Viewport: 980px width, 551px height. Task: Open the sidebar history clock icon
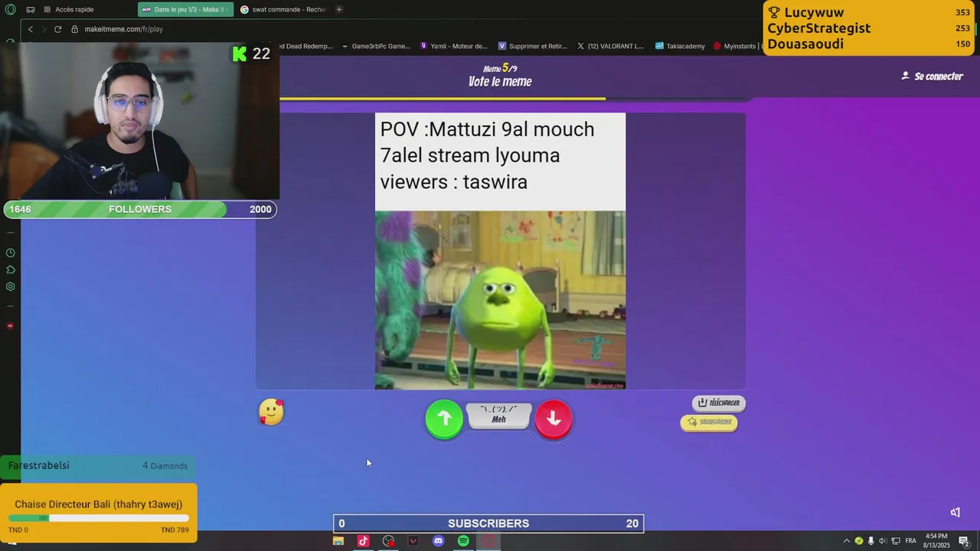(10, 253)
